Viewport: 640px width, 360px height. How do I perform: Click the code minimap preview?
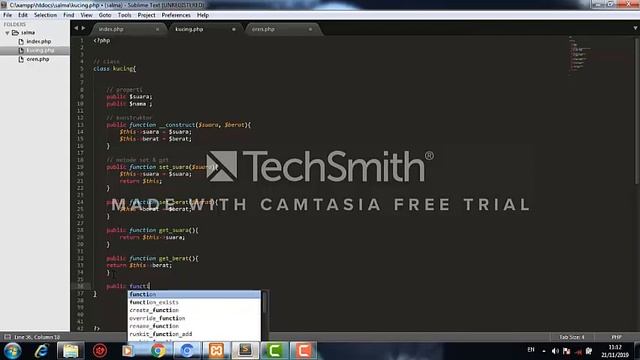(580, 55)
